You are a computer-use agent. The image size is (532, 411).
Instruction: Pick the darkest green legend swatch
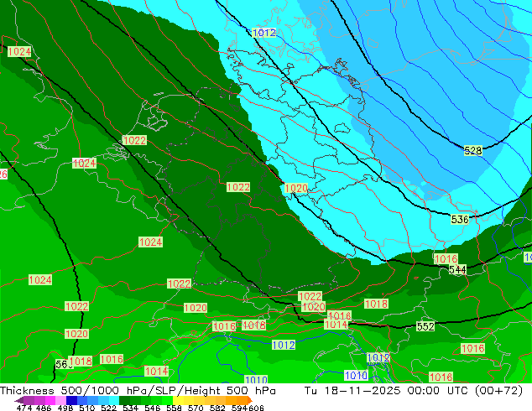pos(124,400)
